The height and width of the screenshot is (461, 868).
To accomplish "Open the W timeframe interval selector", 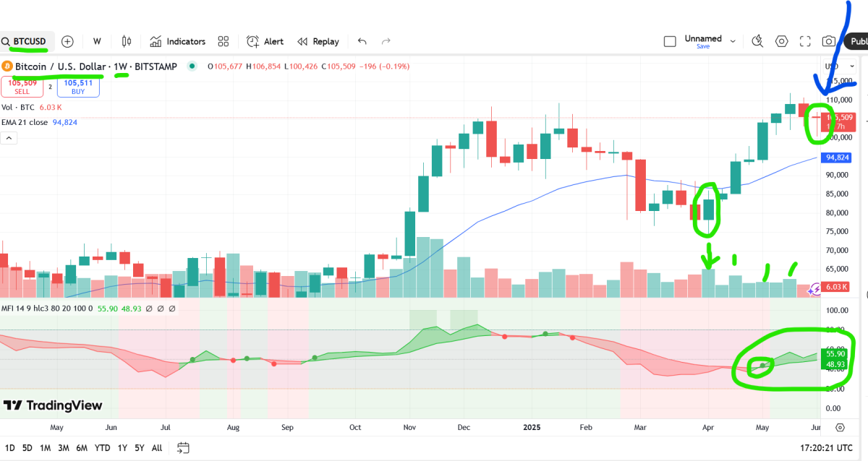I will click(x=97, y=41).
